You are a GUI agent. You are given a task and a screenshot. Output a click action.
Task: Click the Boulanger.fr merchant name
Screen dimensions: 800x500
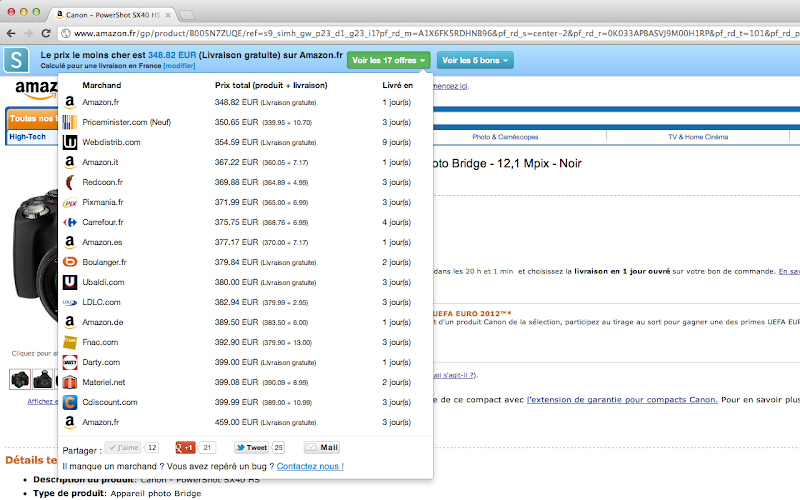104,262
